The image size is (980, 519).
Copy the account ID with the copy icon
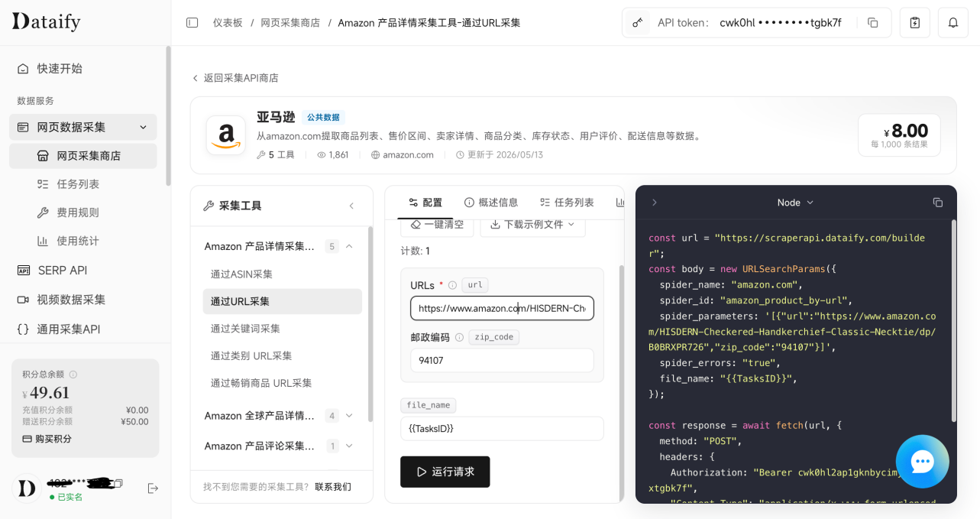click(x=118, y=483)
